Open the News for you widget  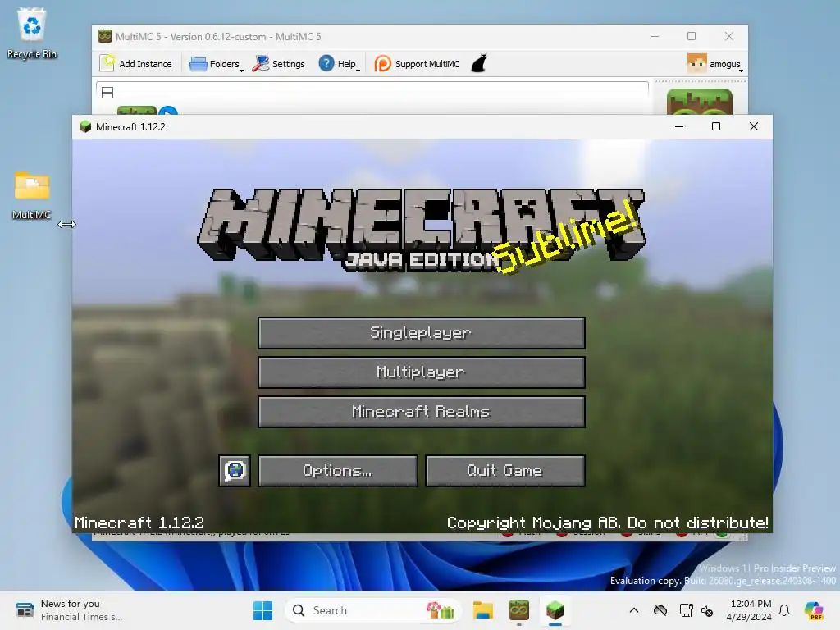[x=70, y=610]
